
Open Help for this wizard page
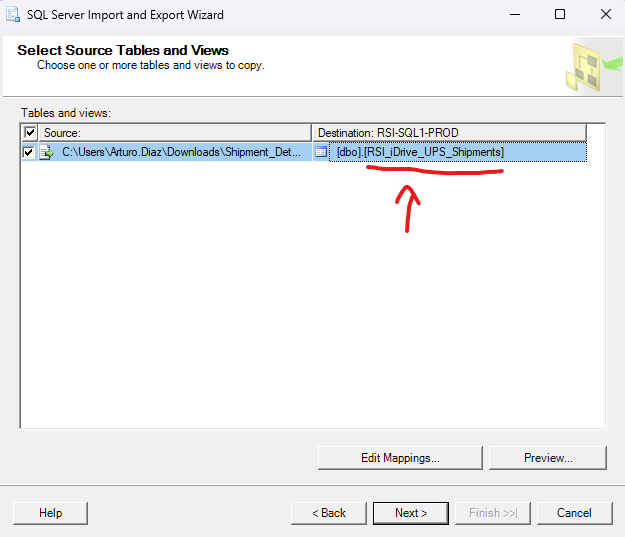click(x=50, y=513)
